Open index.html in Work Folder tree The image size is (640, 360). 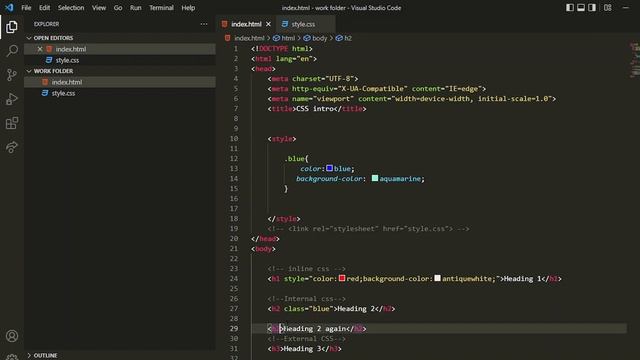[x=67, y=82]
